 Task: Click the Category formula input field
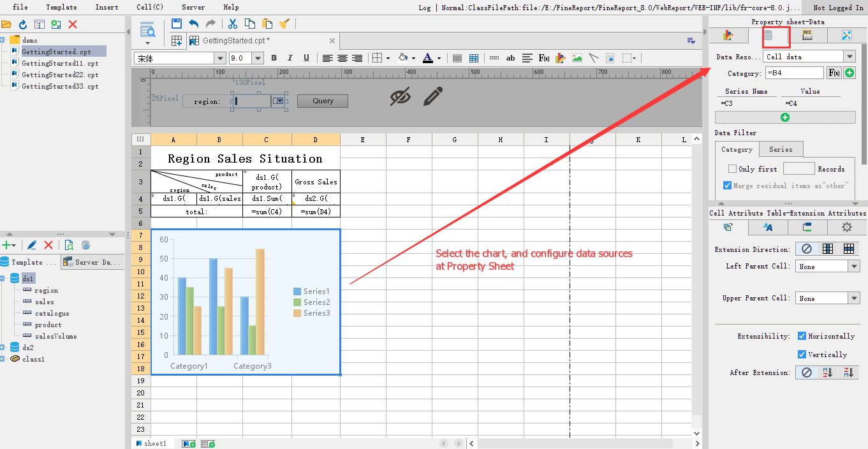tap(794, 73)
